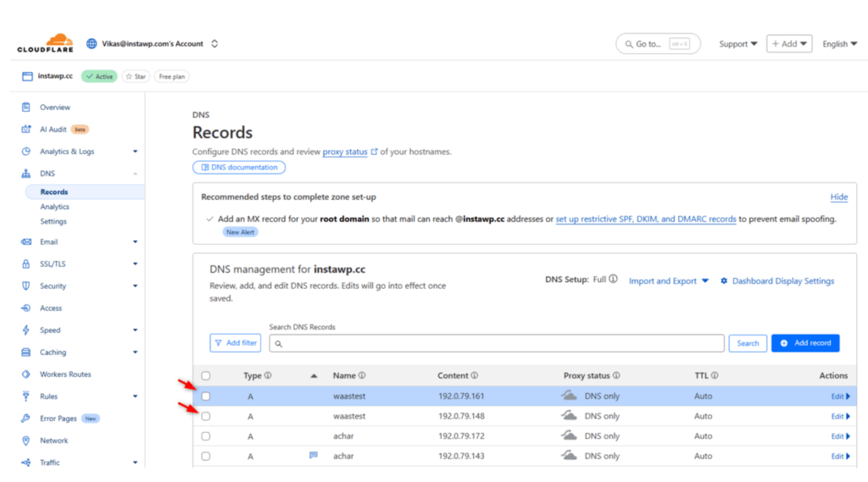Click the Email envelope icon
Screen dimensions: 868x482
coord(26,241)
